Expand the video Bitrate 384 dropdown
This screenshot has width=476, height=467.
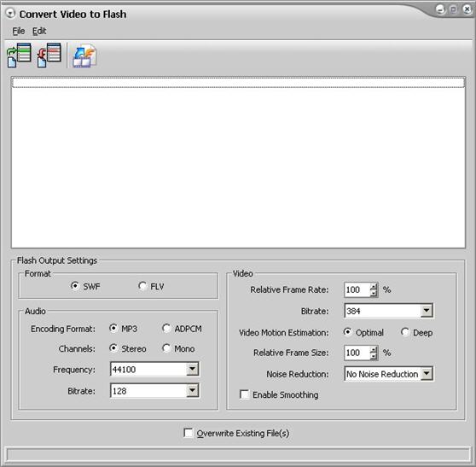pos(427,311)
